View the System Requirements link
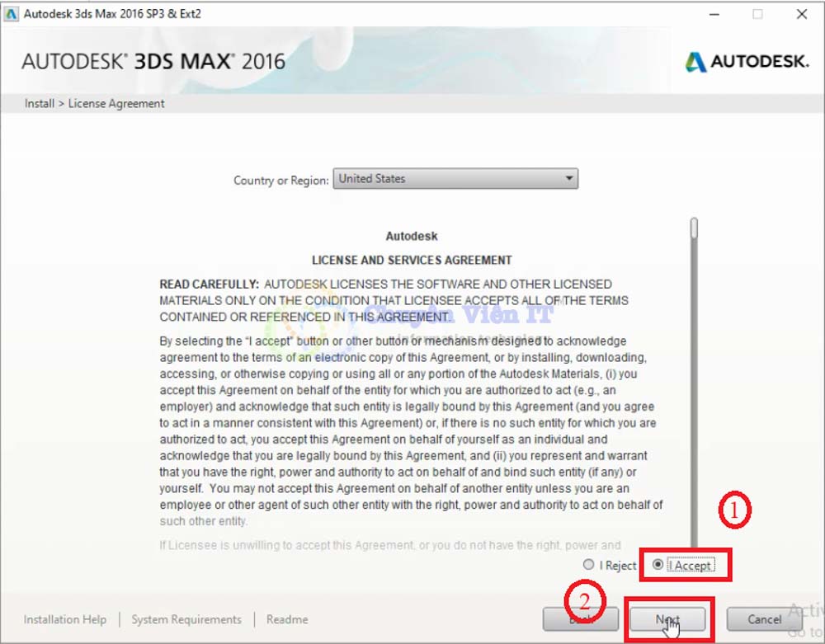Screen dimensions: 825x644 186,619
